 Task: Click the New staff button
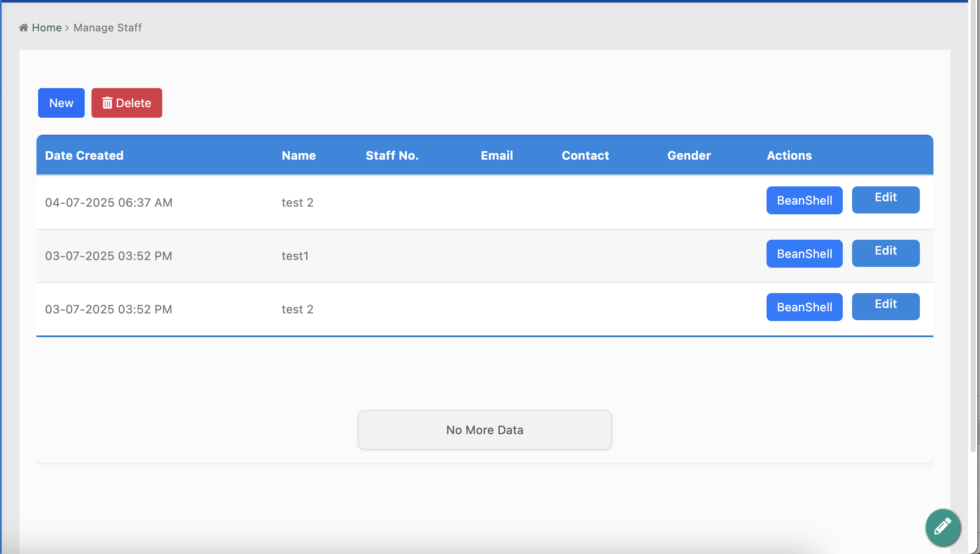61,103
